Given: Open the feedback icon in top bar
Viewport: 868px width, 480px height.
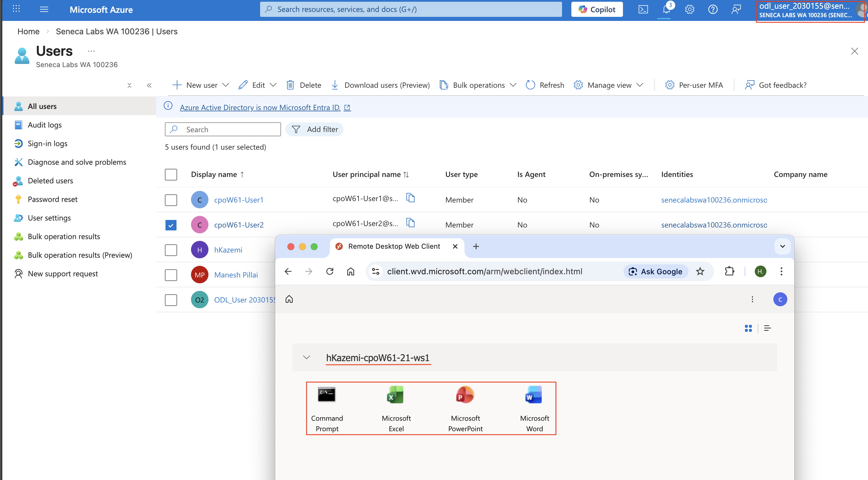Looking at the screenshot, I should (x=736, y=9).
